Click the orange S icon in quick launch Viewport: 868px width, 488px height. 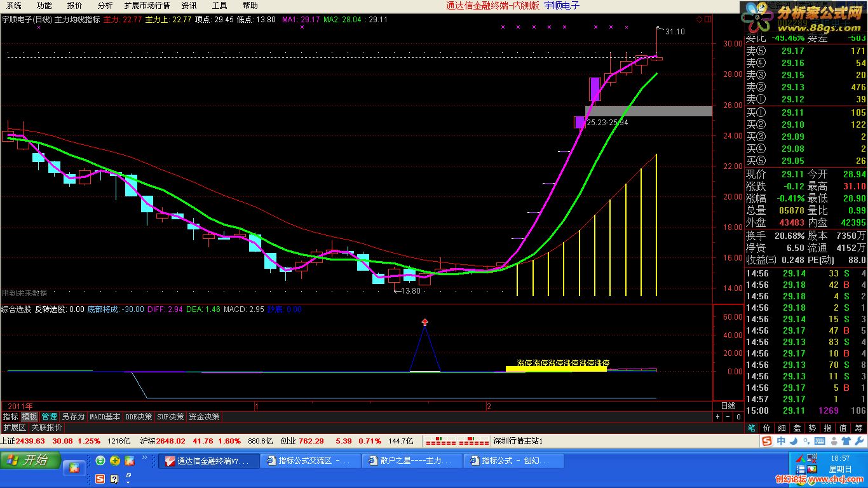(x=100, y=478)
